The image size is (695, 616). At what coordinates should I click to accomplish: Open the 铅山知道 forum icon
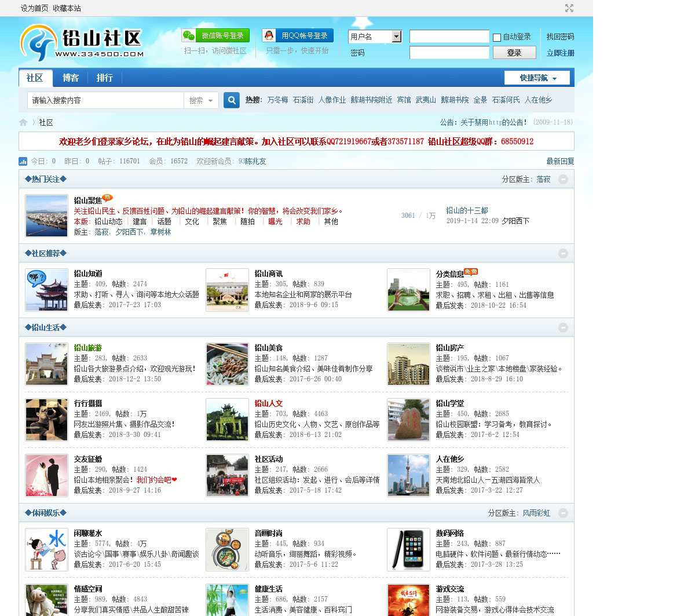pos(46,290)
